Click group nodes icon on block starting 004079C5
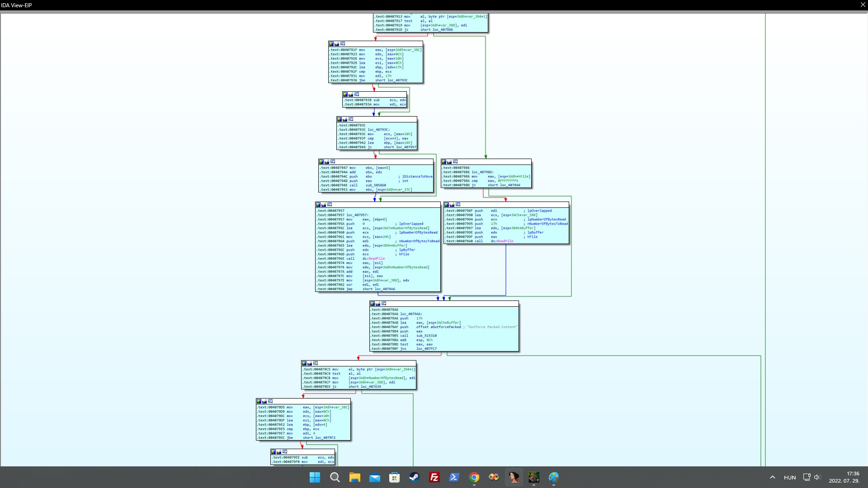The image size is (868, 488). click(x=316, y=363)
